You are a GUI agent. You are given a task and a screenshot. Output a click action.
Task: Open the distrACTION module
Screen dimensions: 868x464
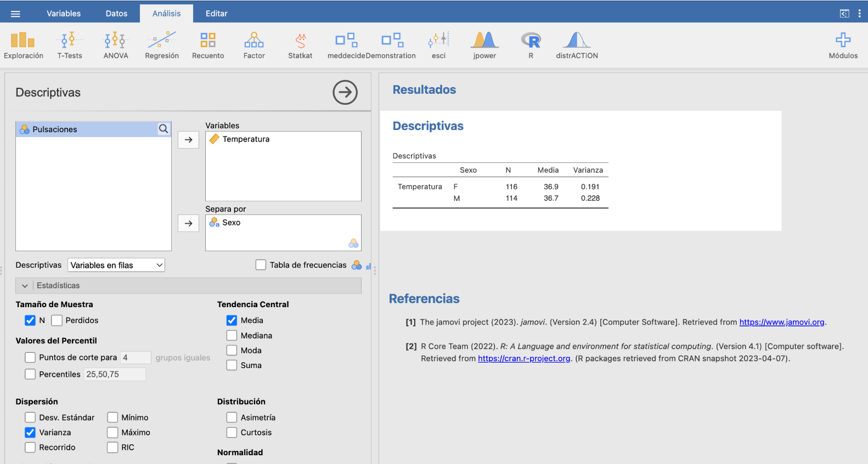[577, 46]
